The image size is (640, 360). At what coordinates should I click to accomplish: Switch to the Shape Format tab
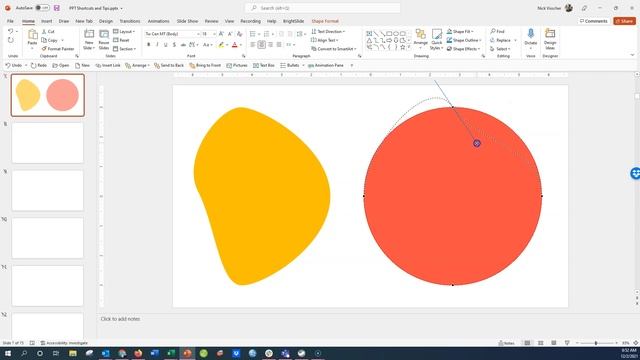pyautogui.click(x=325, y=21)
